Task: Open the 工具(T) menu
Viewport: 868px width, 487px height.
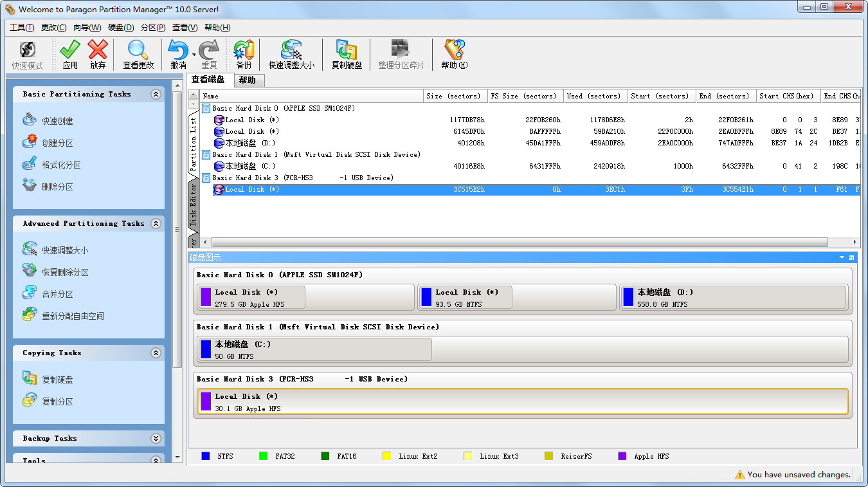Action: 22,28
